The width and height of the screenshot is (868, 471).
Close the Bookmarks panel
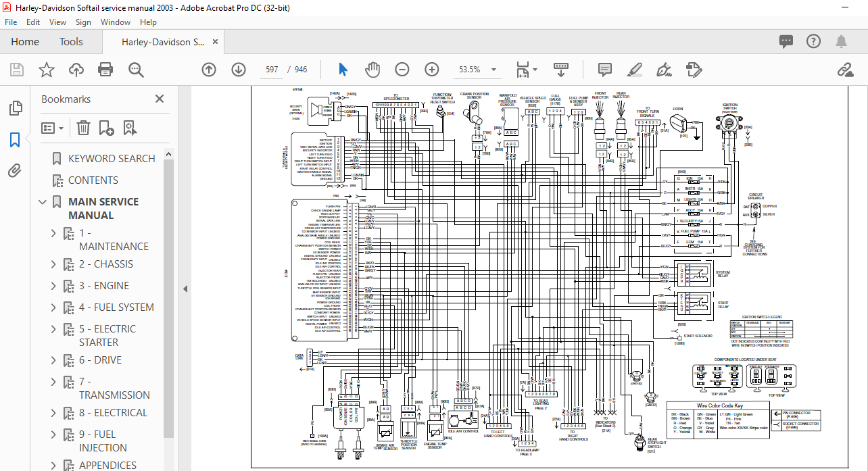click(160, 99)
